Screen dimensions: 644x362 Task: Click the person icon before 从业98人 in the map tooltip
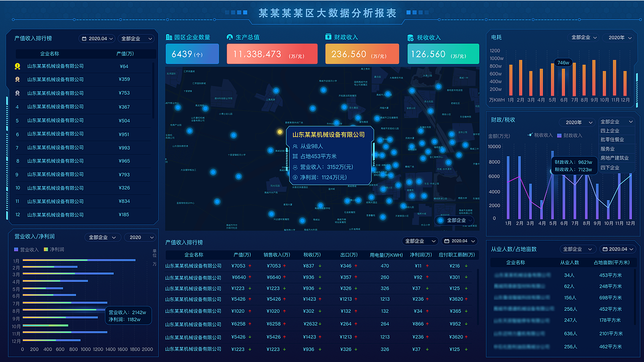pos(295,146)
